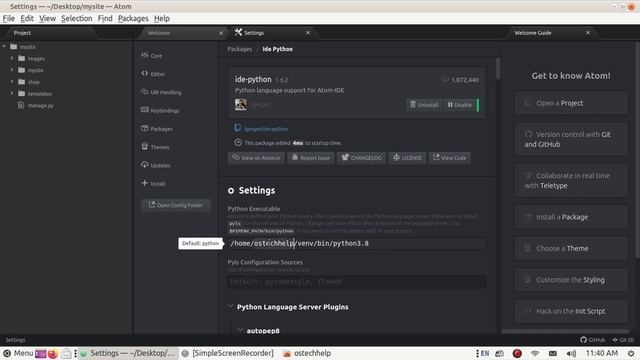Collapse the mysite root project folder
This screenshot has width=640, height=360.
[x=4, y=47]
